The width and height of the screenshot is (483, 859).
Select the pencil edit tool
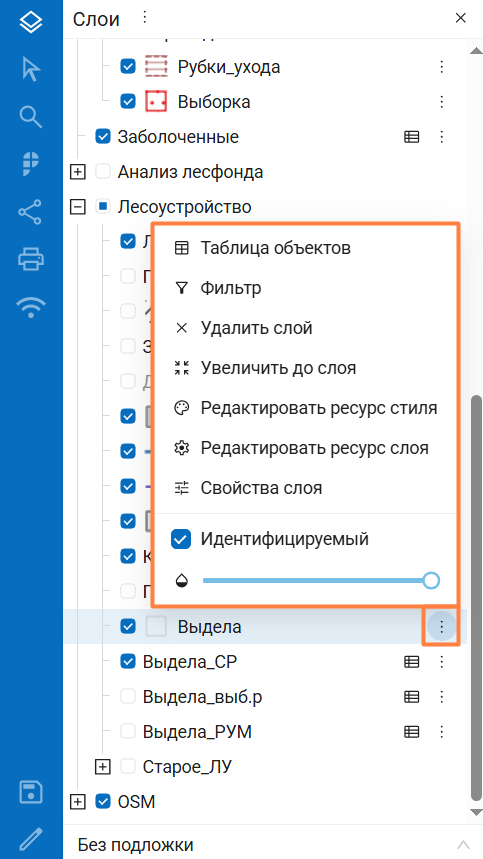(x=31, y=839)
